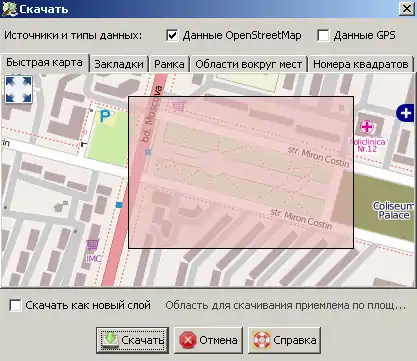Image resolution: width=417 pixels, height=361 pixels.
Task: Uncheck the Данные OpenStreetMap checkbox
Action: tap(172, 35)
